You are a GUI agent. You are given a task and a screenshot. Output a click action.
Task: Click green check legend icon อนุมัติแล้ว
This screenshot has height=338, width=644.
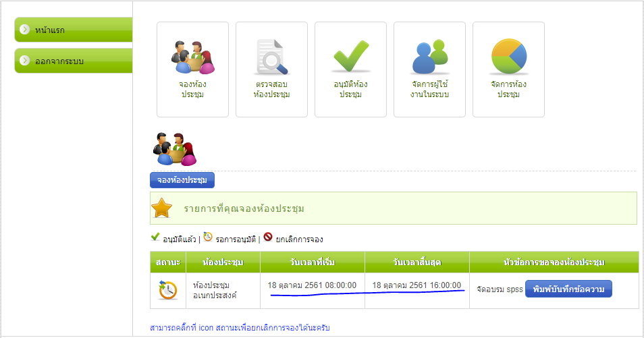[x=155, y=237]
